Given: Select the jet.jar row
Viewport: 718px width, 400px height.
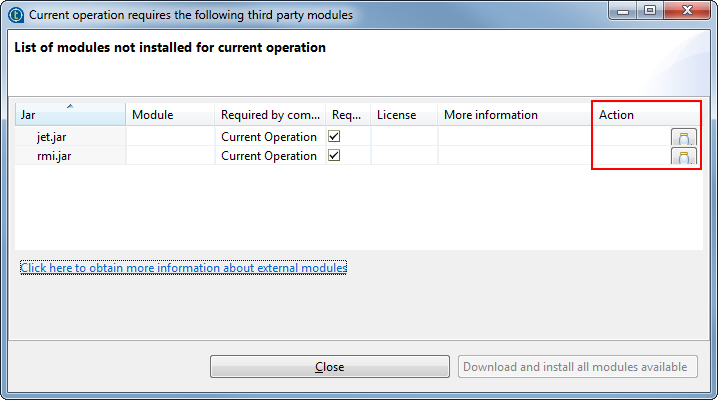Looking at the screenshot, I should (x=50, y=137).
